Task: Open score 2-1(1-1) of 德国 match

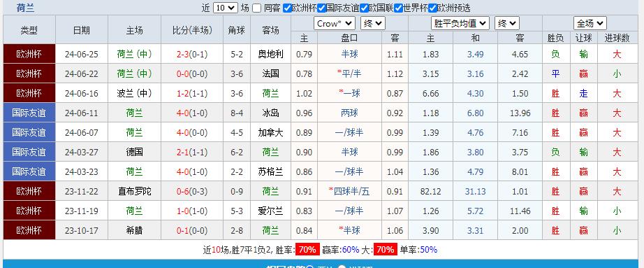Action: pos(192,153)
